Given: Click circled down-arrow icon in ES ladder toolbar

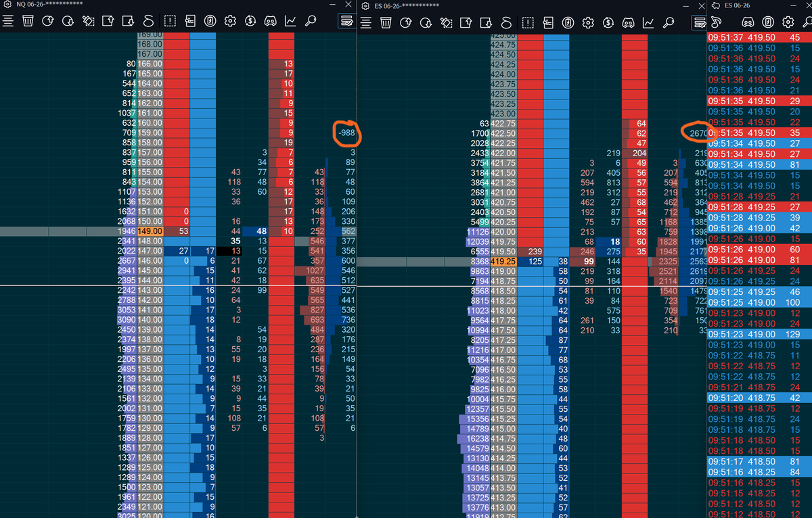Looking at the screenshot, I should pos(426,22).
